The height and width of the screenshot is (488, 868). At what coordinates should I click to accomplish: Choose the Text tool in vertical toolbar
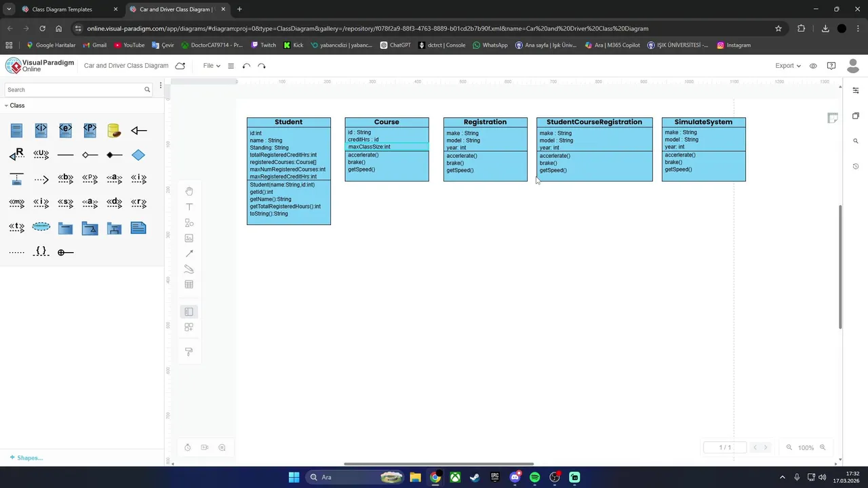coord(189,207)
